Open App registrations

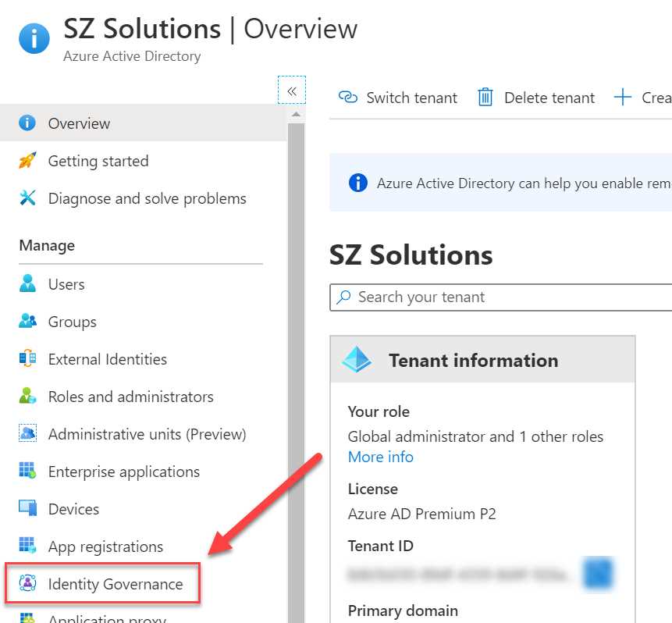click(105, 546)
